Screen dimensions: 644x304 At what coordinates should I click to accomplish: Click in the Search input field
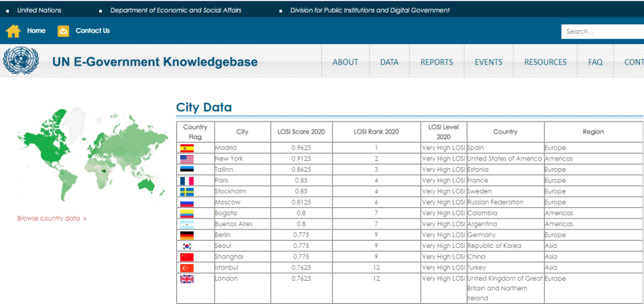point(602,32)
